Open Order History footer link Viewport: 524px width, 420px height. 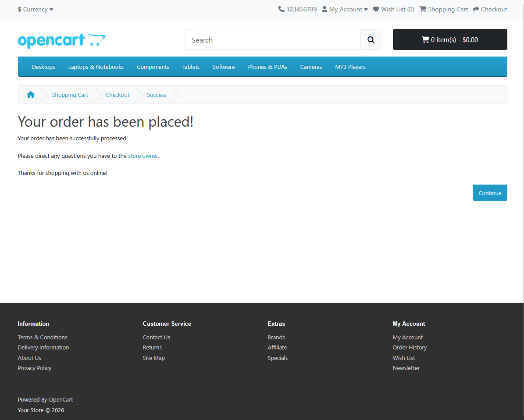click(410, 348)
